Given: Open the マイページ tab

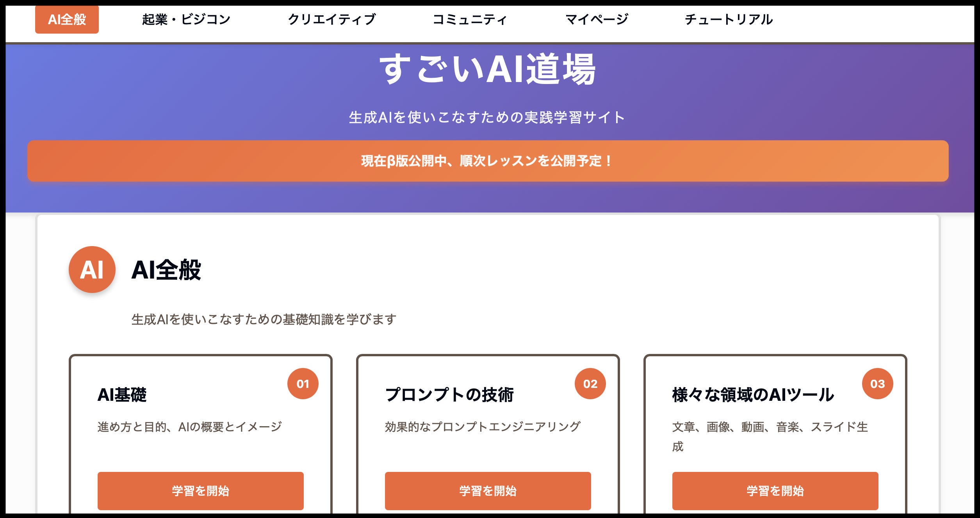Looking at the screenshot, I should click(597, 20).
